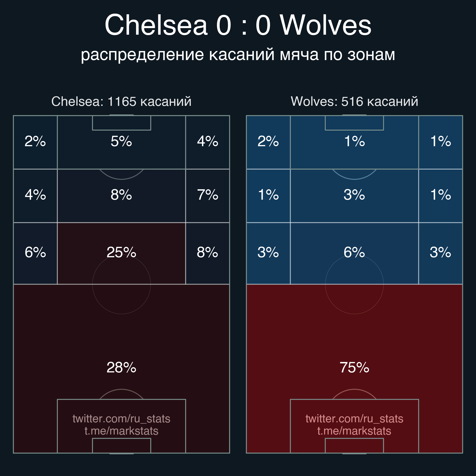Screen dimensions: 476x476
Task: Click the 8% zone below Chelsea's attacking penalty area
Action: point(121,195)
